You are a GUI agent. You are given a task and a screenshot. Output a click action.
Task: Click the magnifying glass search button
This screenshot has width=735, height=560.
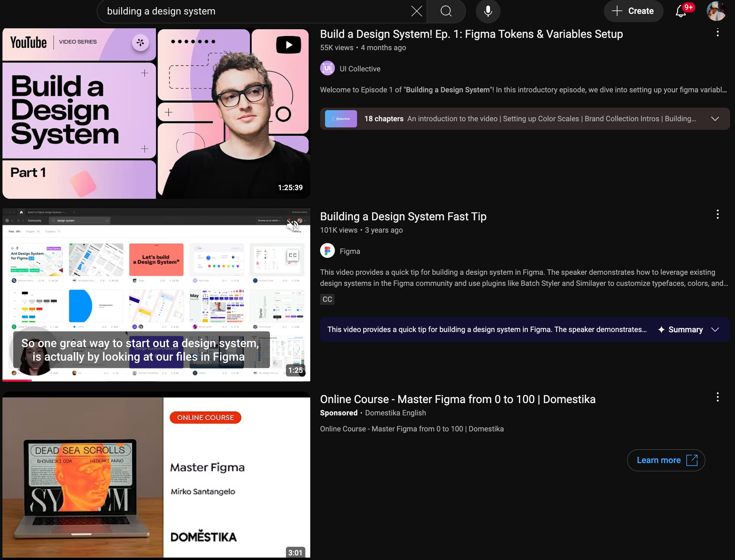(446, 11)
